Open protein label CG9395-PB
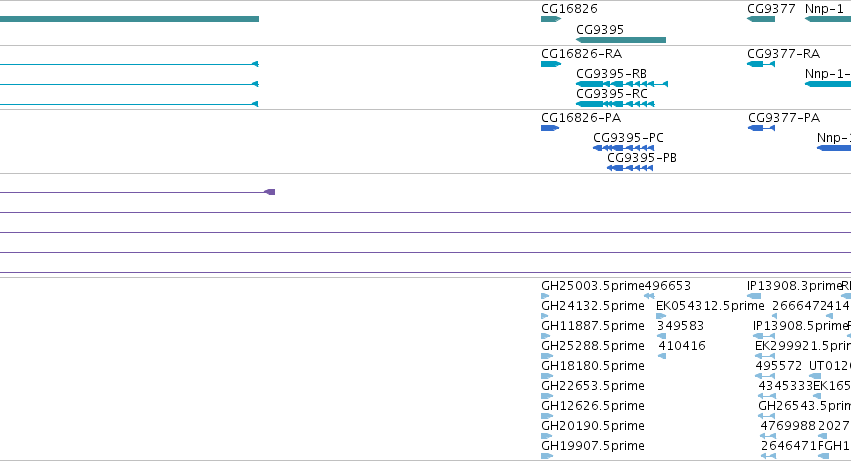Image resolution: width=851 pixels, height=461 pixels. [642, 157]
